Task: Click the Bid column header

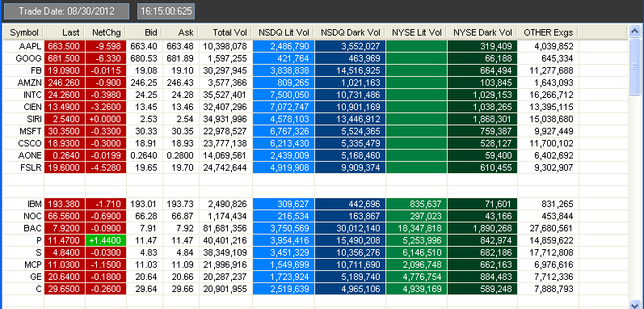Action: pos(144,32)
